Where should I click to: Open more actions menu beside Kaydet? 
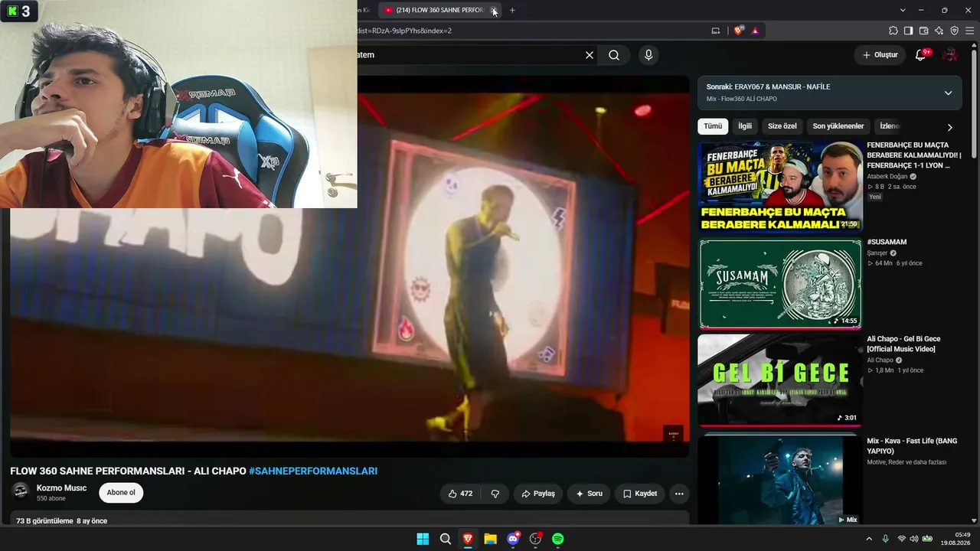(679, 494)
